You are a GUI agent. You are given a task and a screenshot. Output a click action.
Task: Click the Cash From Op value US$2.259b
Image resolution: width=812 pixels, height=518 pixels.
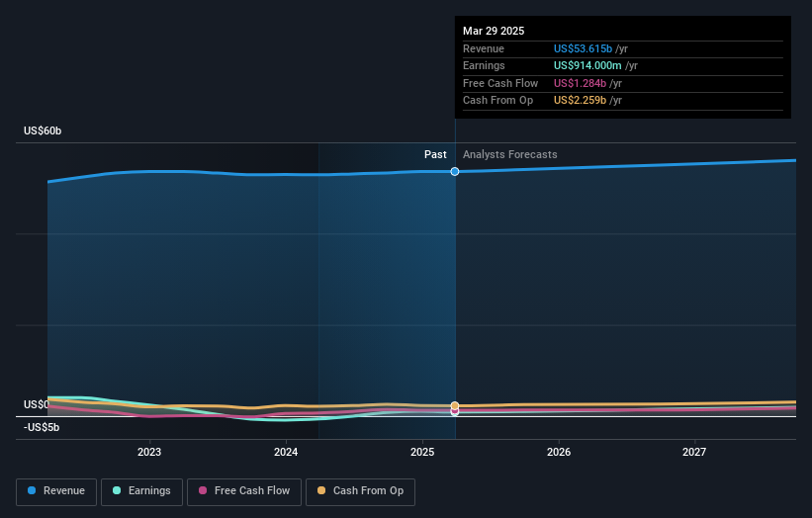580,101
